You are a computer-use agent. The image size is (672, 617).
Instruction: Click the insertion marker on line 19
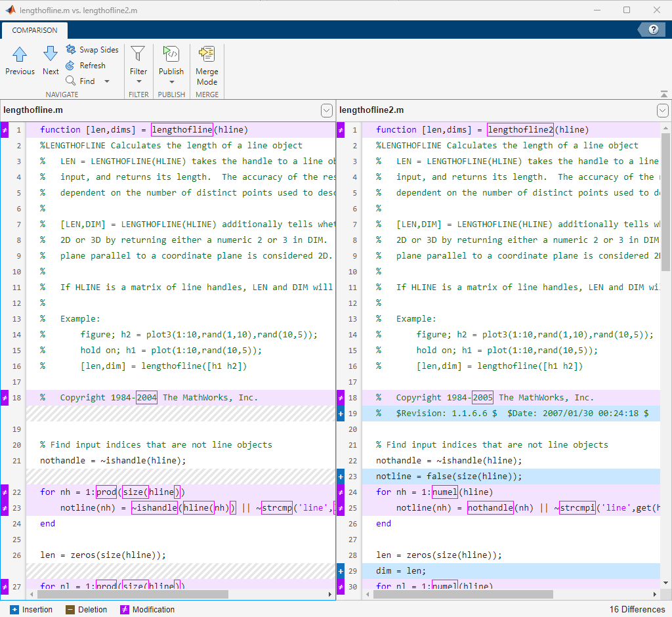[340, 414]
